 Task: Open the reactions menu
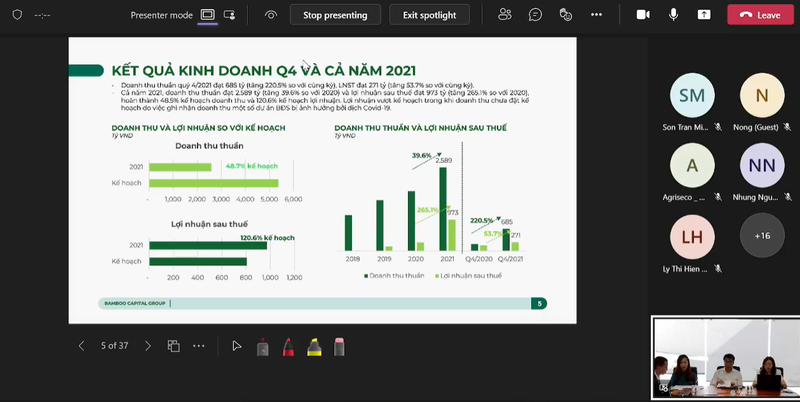click(x=566, y=15)
